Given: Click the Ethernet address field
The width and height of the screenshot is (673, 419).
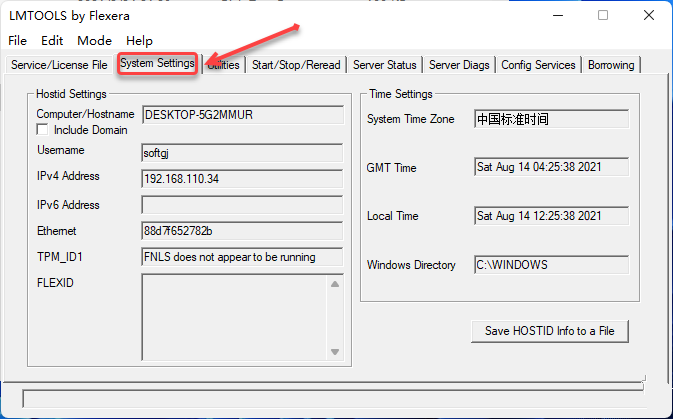Looking at the screenshot, I should pos(242,231).
